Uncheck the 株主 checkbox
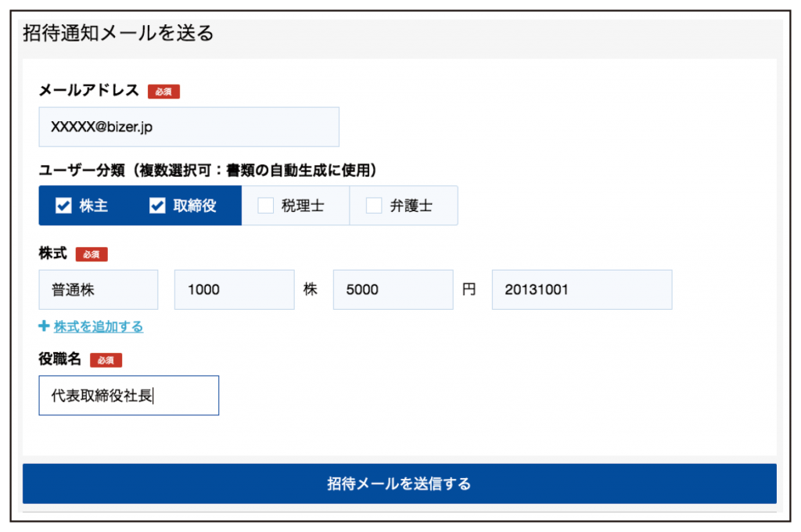Image resolution: width=801 pixels, height=532 pixels. 64,206
